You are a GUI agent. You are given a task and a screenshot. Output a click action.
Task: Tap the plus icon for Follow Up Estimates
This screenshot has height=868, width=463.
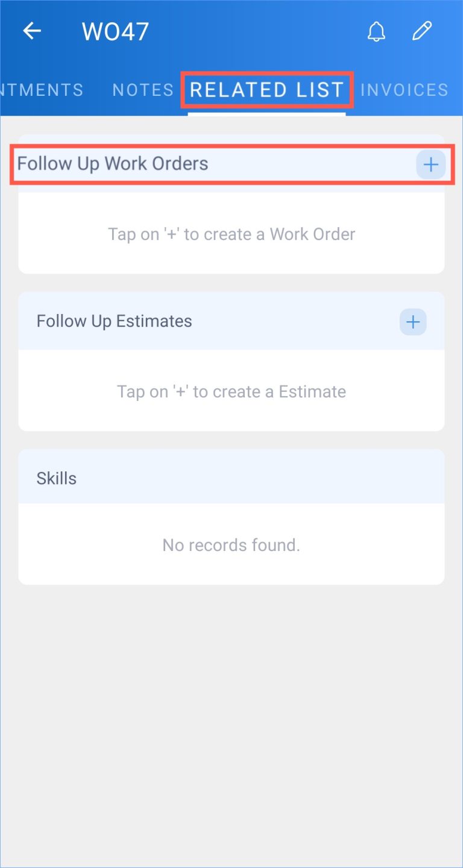click(412, 321)
